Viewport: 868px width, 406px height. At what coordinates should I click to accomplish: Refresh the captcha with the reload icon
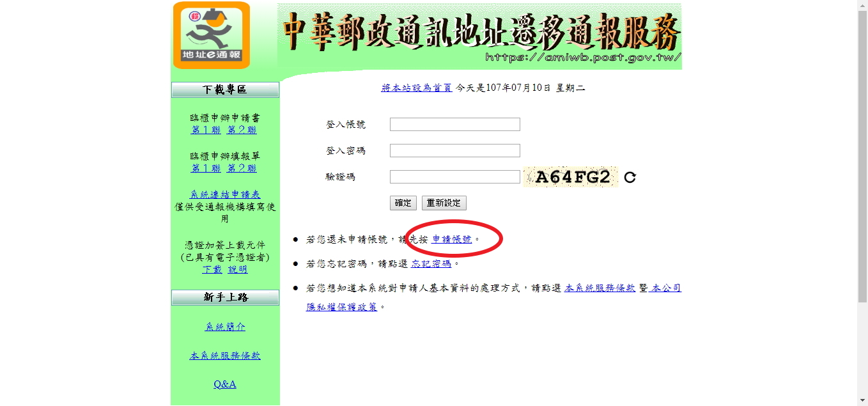[x=630, y=177]
